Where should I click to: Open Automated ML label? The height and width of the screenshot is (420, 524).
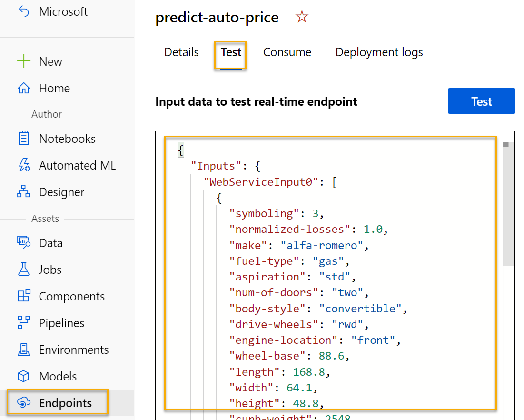tap(78, 165)
